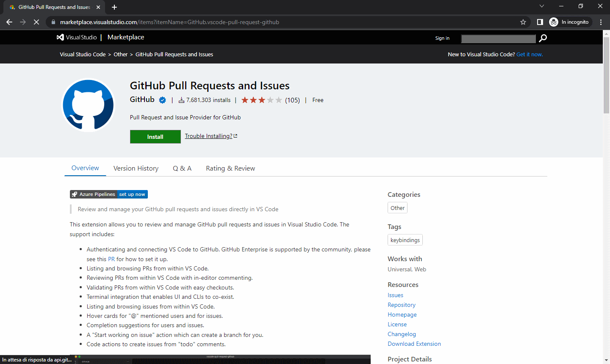This screenshot has height=364, width=610.
Task: Open the License resource link
Action: coord(397,324)
